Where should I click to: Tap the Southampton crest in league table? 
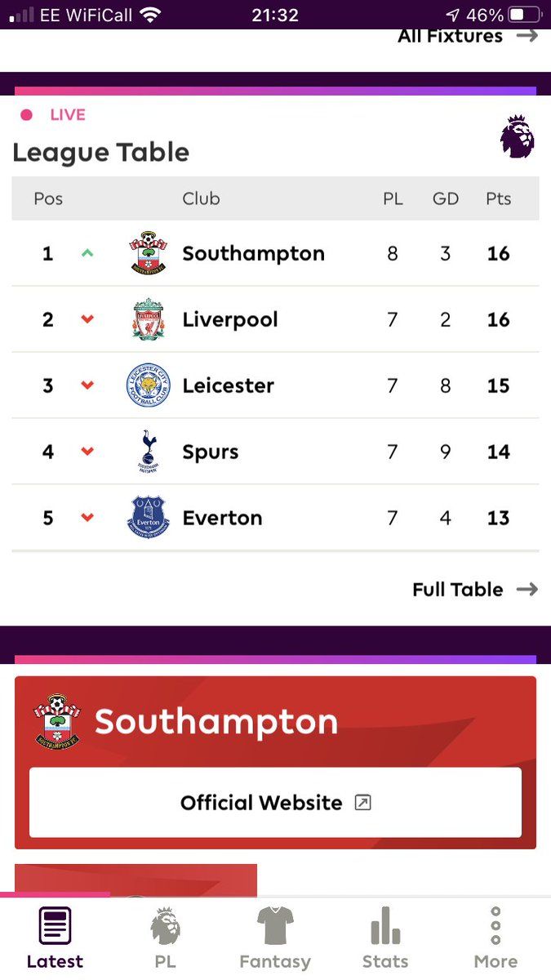[x=149, y=253]
